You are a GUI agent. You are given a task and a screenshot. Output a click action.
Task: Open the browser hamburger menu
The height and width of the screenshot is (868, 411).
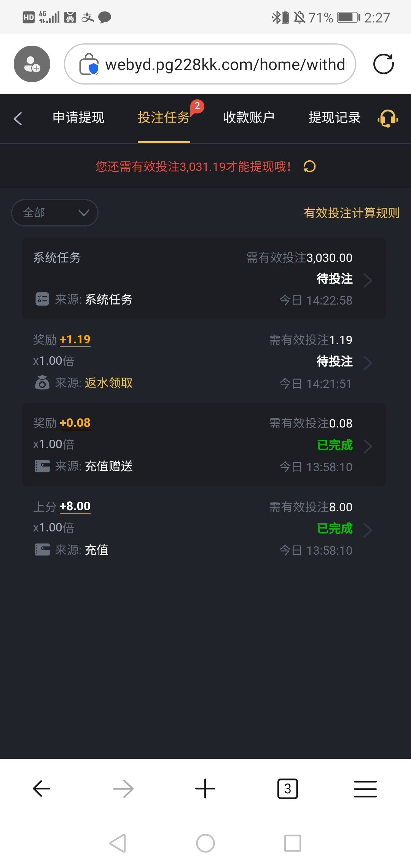click(365, 788)
